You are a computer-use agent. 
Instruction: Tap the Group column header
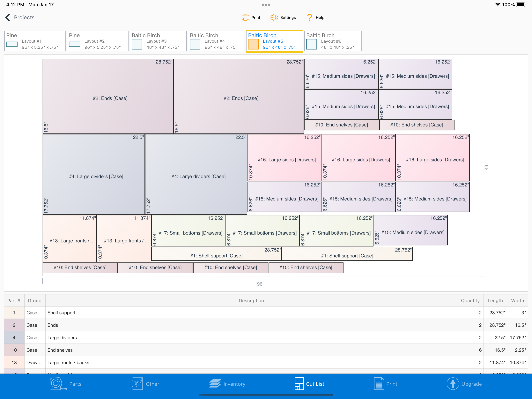coord(34,301)
